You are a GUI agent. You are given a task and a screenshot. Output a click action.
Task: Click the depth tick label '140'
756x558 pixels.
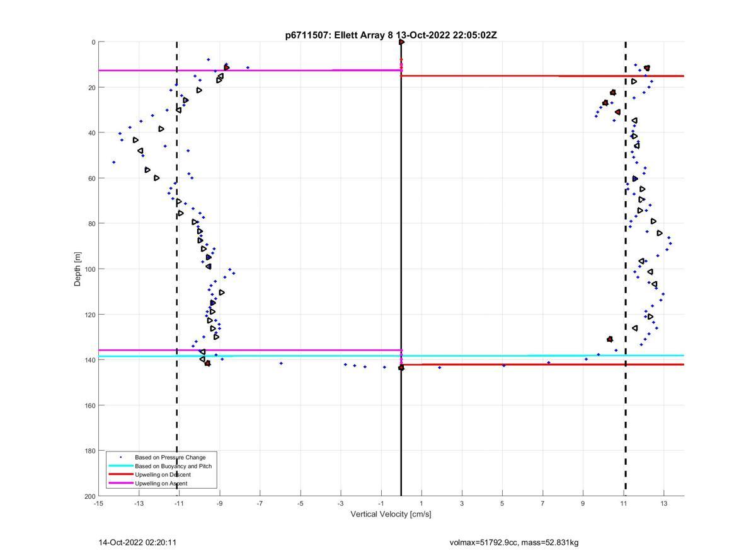pos(89,360)
